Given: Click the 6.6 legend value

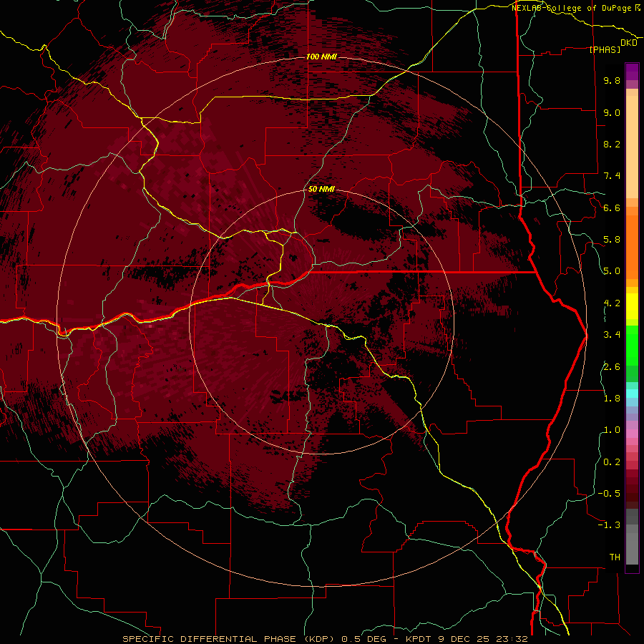Looking at the screenshot, I should coord(612,208).
